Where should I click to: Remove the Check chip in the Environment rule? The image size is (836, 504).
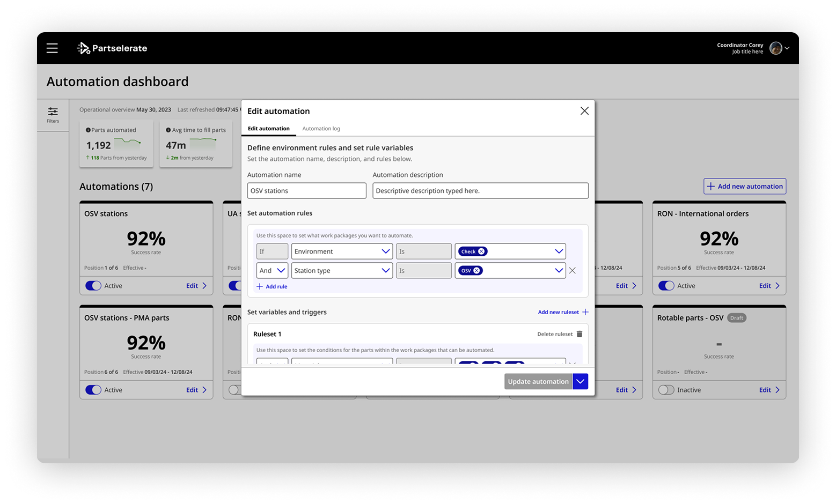pyautogui.click(x=481, y=251)
